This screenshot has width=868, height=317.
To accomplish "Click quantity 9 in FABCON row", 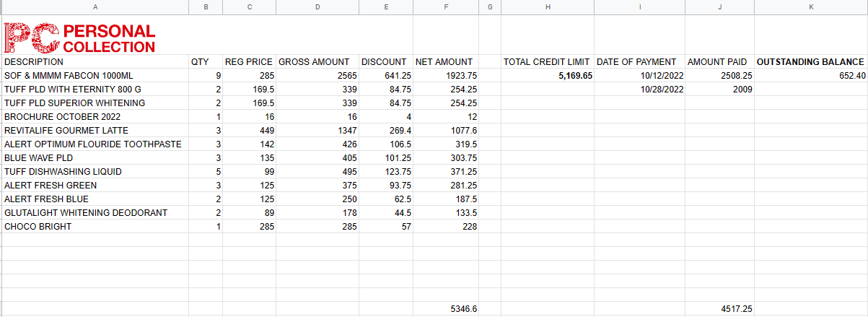I will pos(206,76).
